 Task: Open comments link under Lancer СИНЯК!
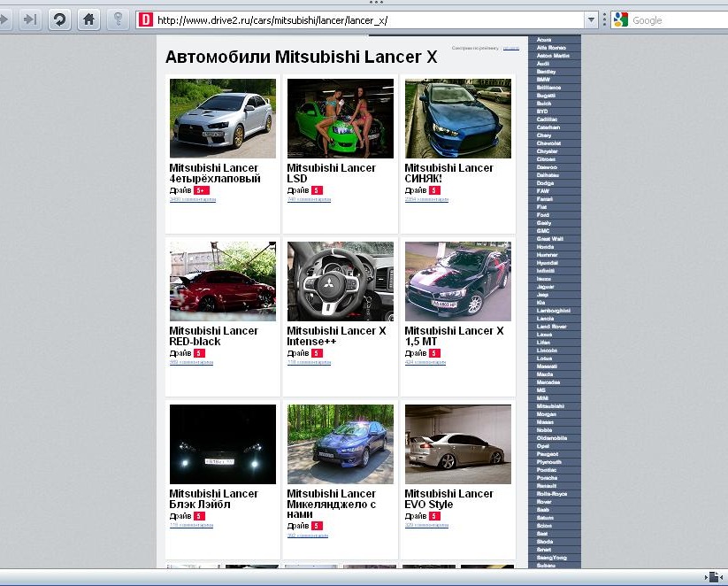426,199
